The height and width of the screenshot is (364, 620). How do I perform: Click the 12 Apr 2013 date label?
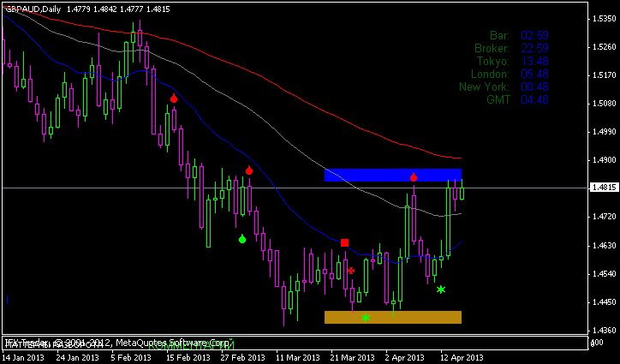462,358
